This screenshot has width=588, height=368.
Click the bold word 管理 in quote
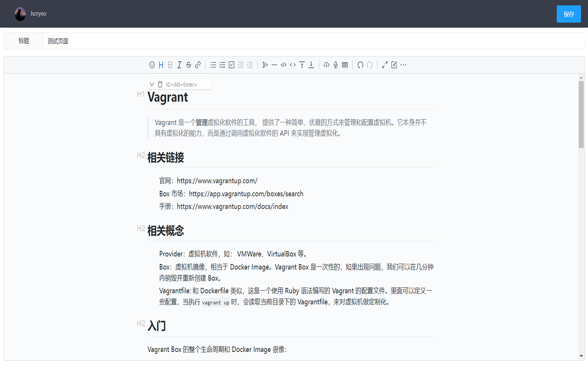pos(202,122)
